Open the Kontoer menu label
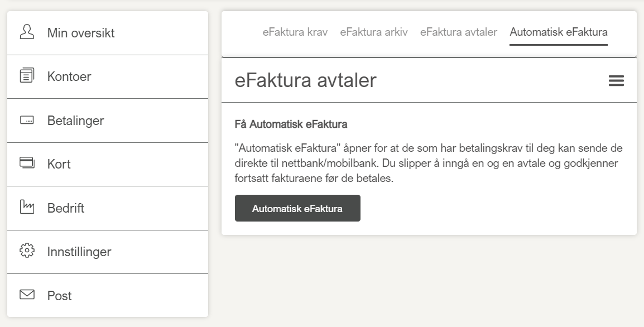644x327 pixels. point(69,76)
